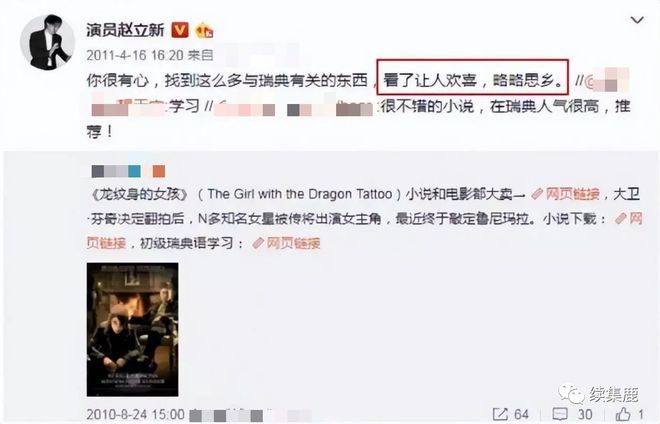
Task: Like the post with thumbs-up icon
Action: point(623,413)
